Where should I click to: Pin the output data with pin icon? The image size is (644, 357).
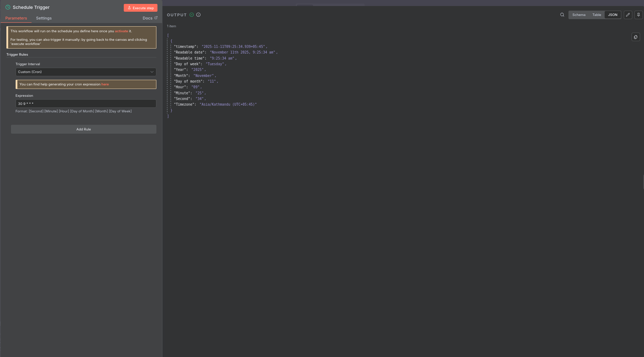click(x=638, y=15)
